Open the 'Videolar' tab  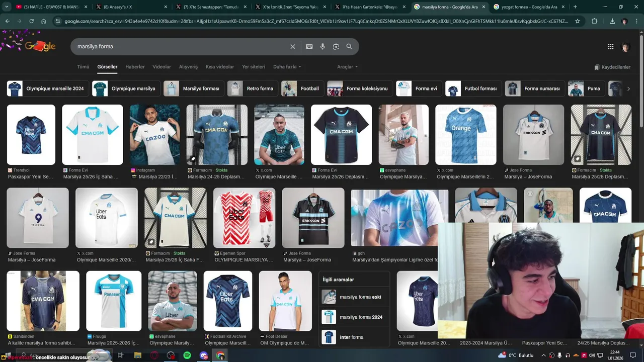click(162, 67)
